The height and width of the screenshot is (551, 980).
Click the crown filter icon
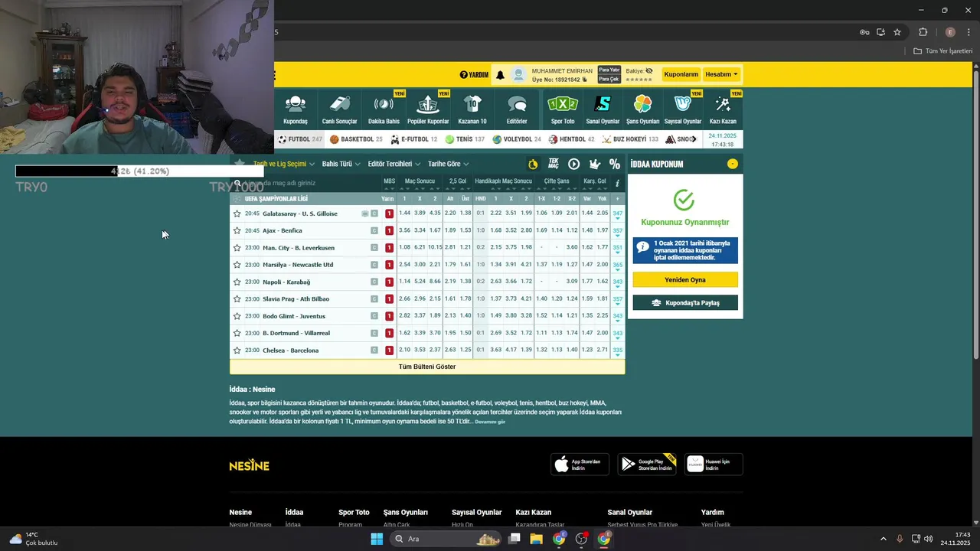(594, 164)
